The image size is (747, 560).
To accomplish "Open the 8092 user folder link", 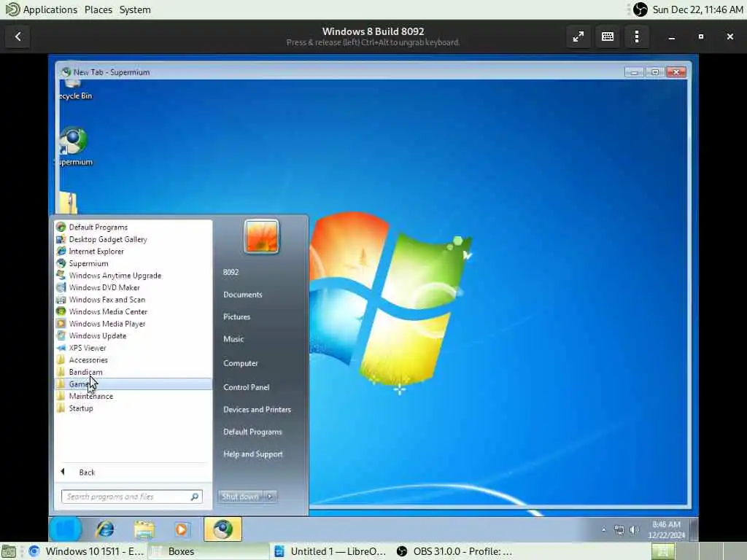I will (x=231, y=273).
